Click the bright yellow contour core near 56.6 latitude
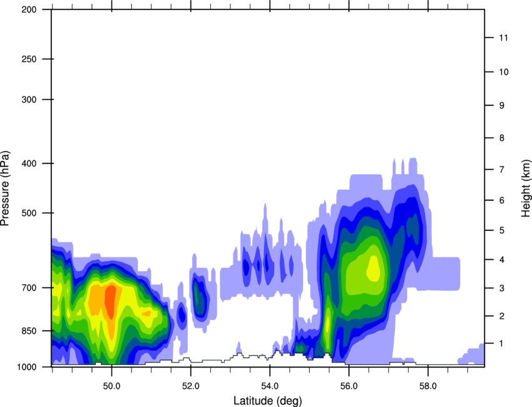 point(373,269)
